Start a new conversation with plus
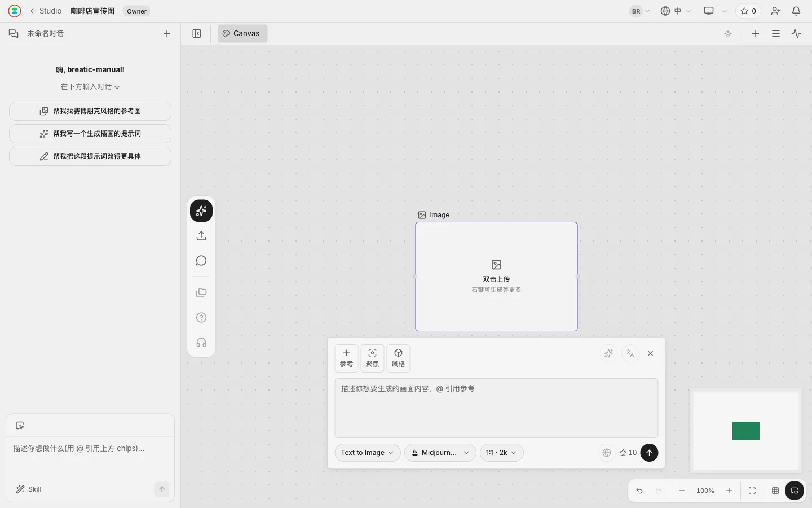This screenshot has width=812, height=508. (167, 33)
